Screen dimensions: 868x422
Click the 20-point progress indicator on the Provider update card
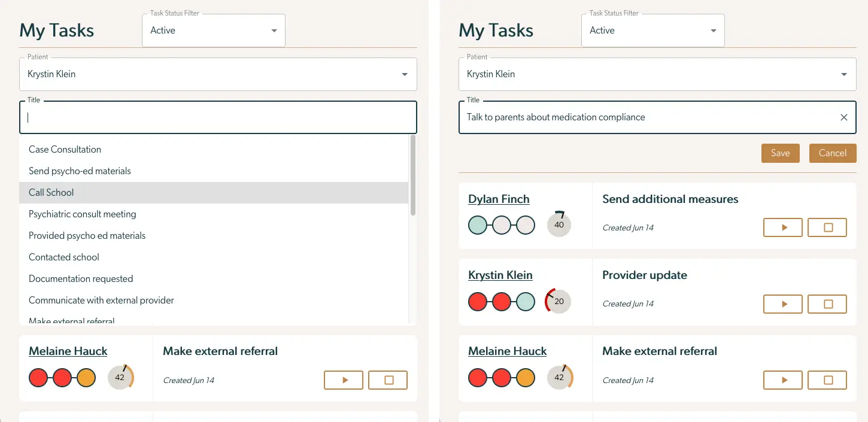coord(558,301)
